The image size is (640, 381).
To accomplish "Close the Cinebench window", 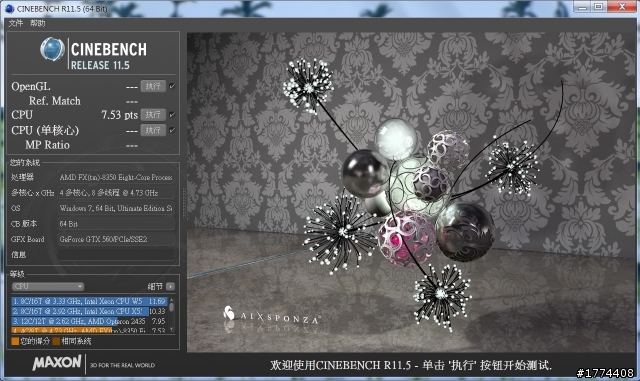I will pyautogui.click(x=622, y=6).
